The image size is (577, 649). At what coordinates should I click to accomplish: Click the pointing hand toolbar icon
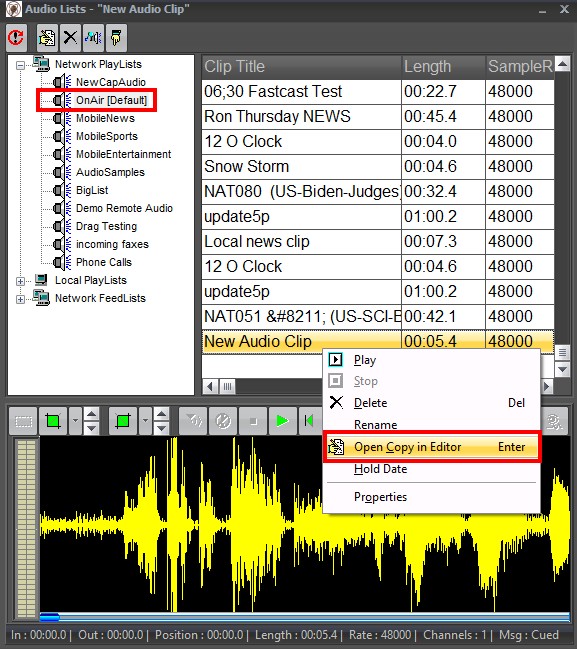(116, 38)
